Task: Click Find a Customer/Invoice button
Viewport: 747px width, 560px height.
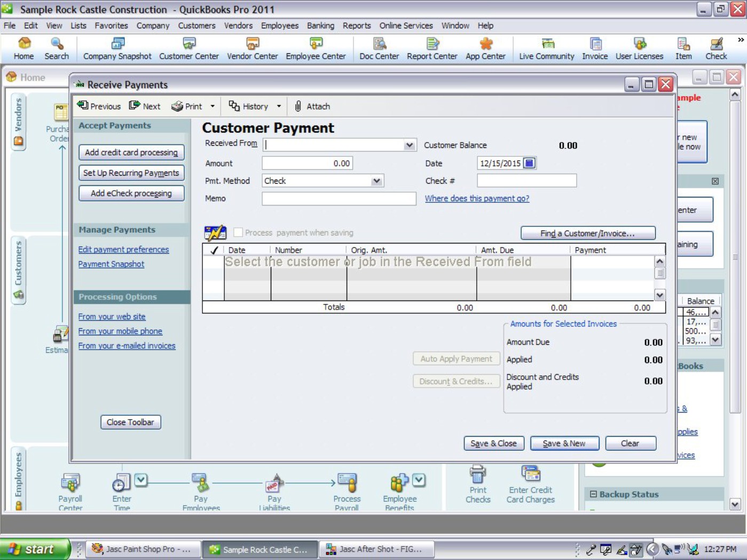Action: click(588, 233)
